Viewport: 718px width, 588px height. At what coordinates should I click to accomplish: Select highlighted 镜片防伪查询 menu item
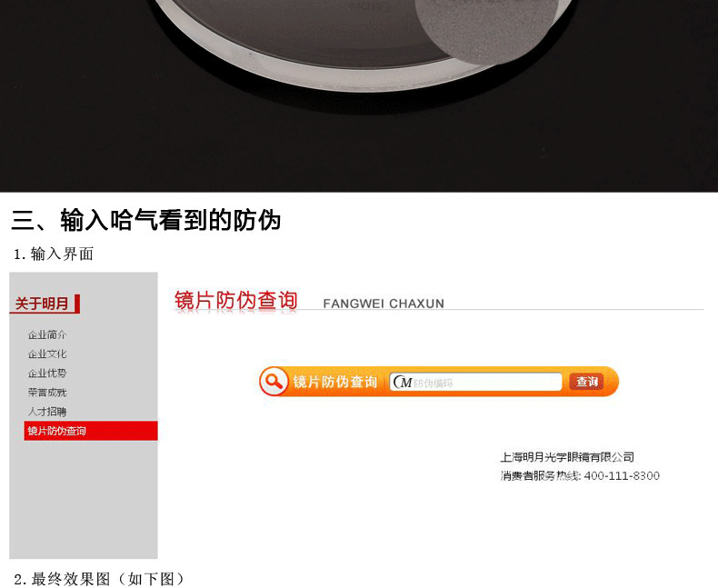91,431
